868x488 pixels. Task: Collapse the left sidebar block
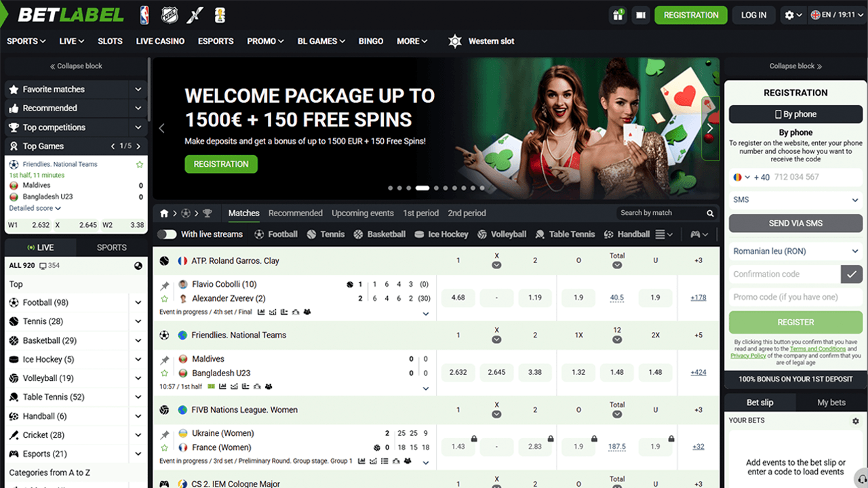point(76,66)
